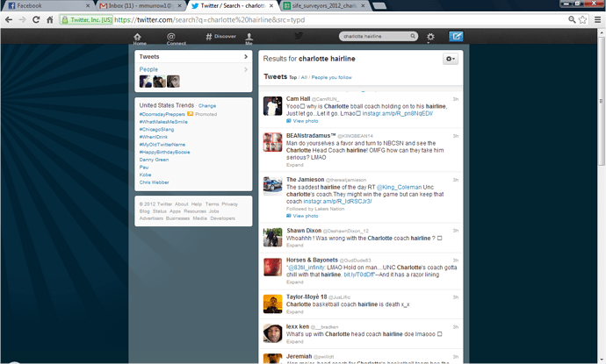
Task: Select Tweets in the left sidebar
Action: tap(193, 57)
